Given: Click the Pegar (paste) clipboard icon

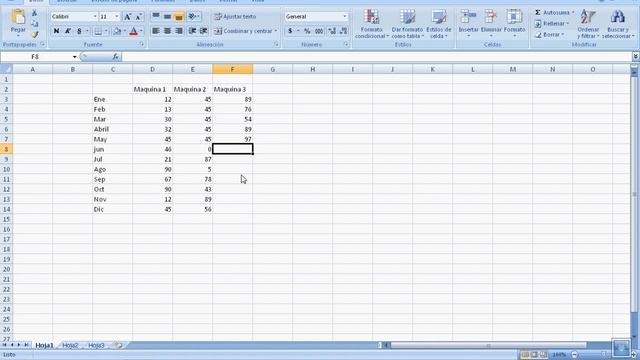Looking at the screenshot, I should click(18, 18).
